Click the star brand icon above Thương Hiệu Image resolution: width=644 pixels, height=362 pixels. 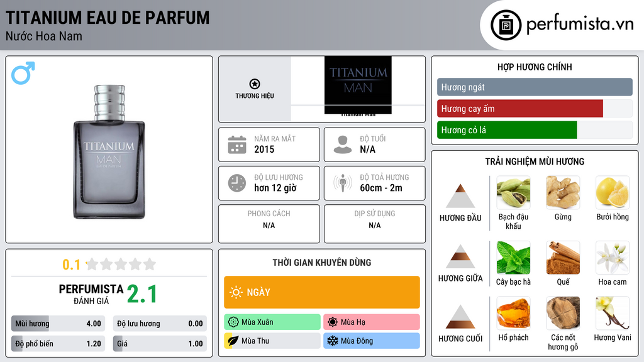(x=255, y=84)
